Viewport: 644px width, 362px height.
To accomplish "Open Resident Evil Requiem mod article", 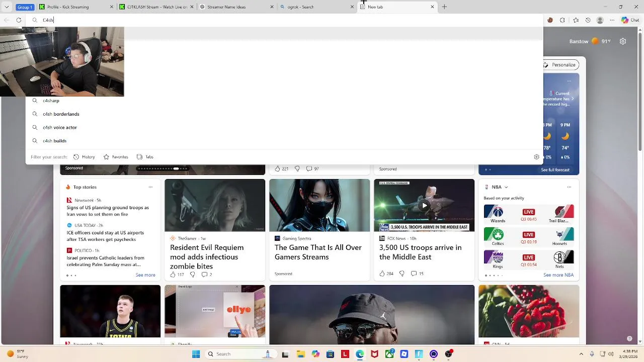I will 207,256.
